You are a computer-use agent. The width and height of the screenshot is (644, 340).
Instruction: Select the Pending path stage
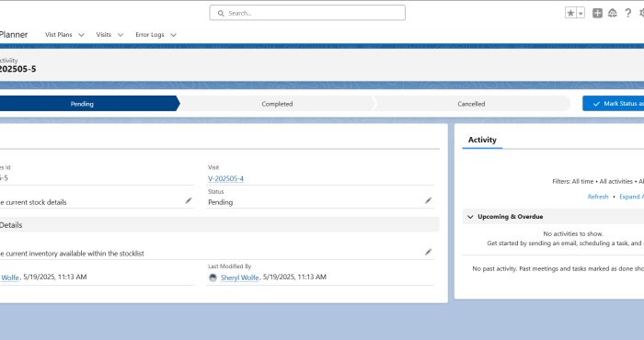82,104
